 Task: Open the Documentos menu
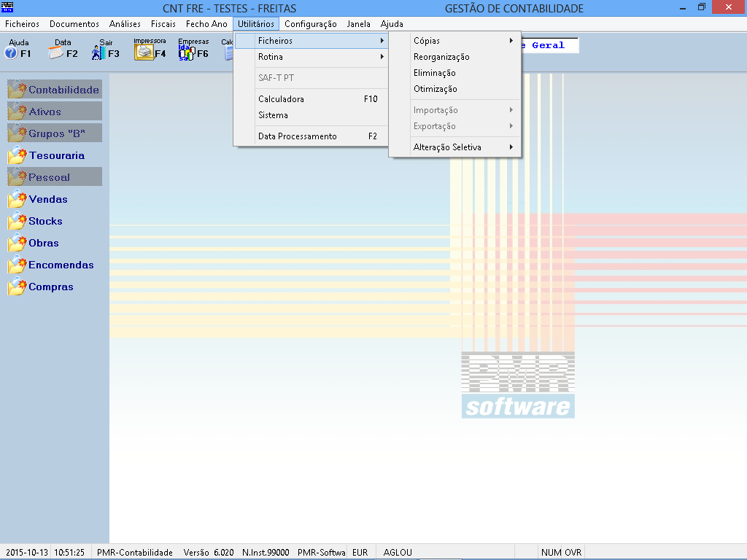point(74,24)
